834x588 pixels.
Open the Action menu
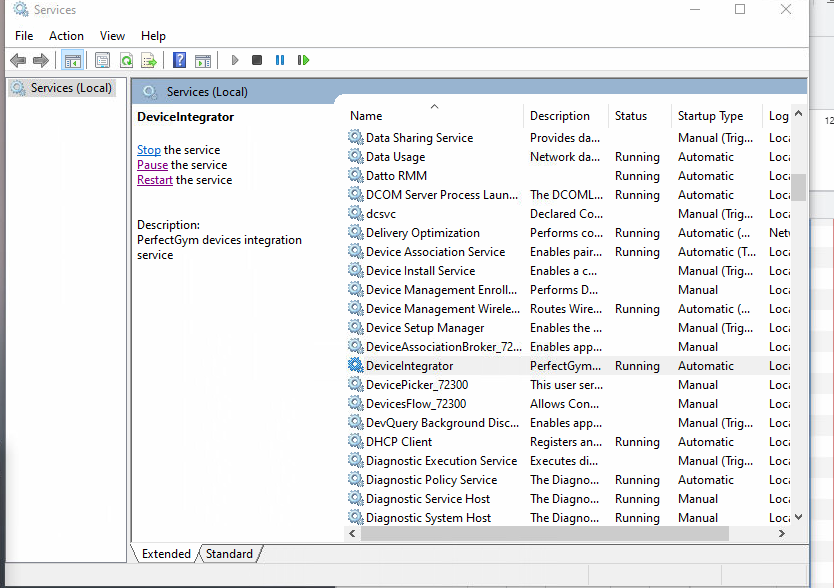point(66,36)
